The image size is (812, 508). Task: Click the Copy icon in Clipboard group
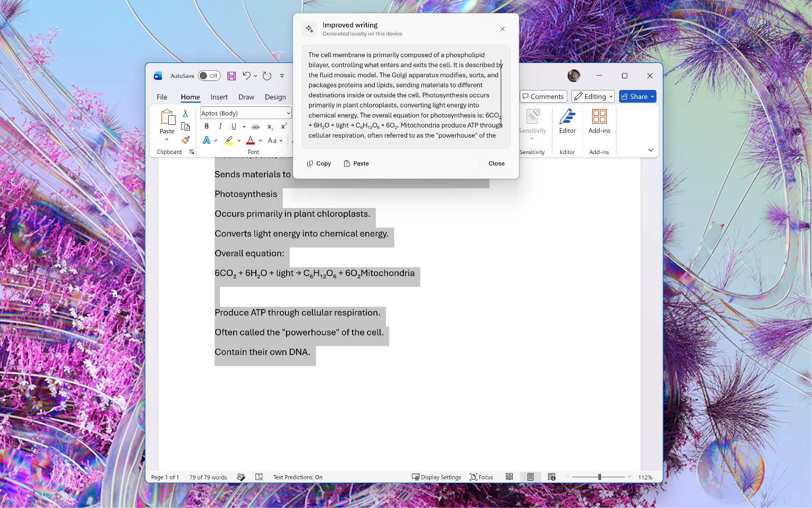(x=186, y=126)
